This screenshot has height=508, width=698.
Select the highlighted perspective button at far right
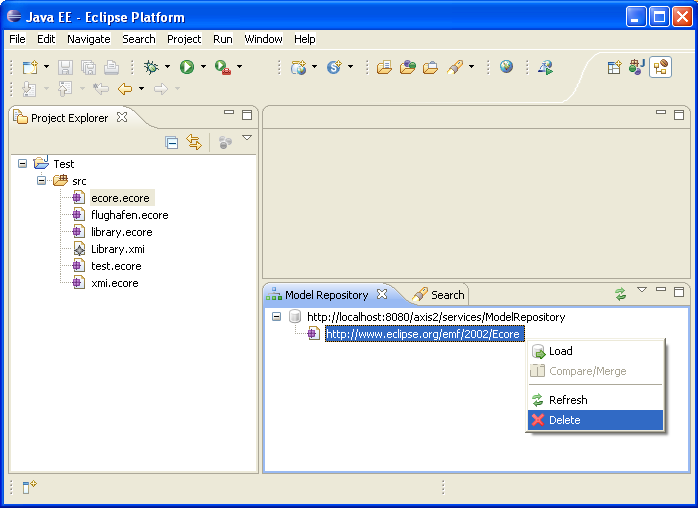tap(660, 67)
